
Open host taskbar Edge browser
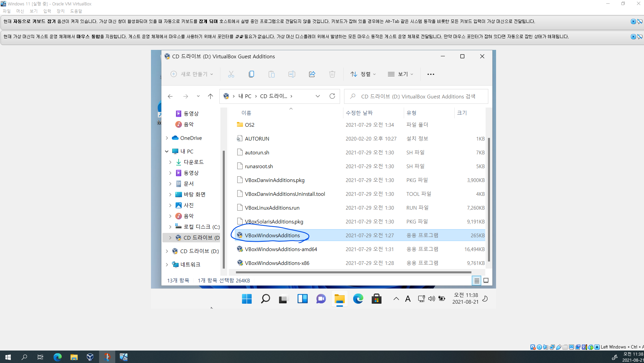tap(58, 357)
